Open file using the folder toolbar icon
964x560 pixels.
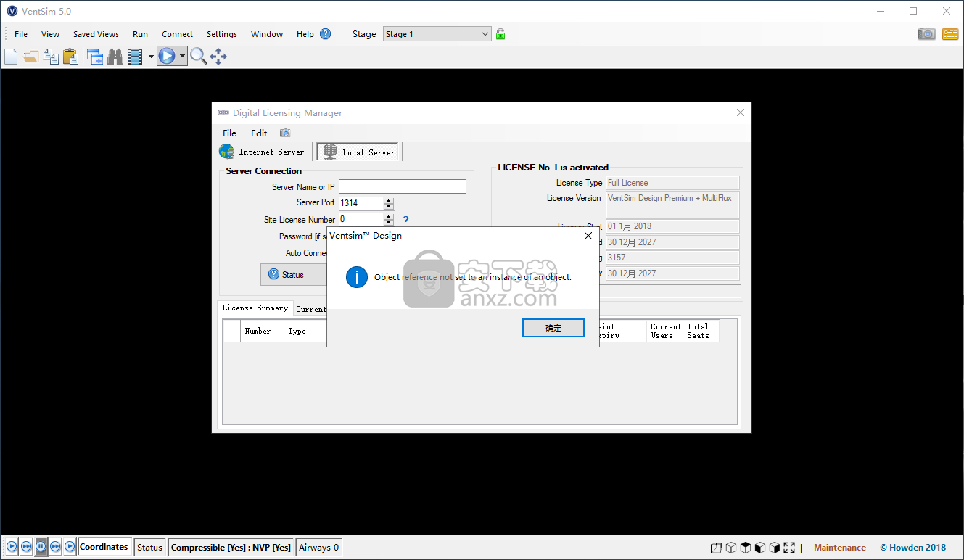30,57
